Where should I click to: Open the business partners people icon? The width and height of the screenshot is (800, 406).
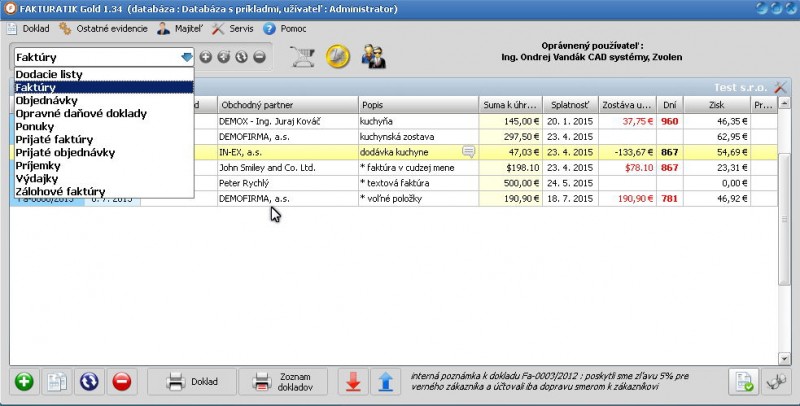374,56
